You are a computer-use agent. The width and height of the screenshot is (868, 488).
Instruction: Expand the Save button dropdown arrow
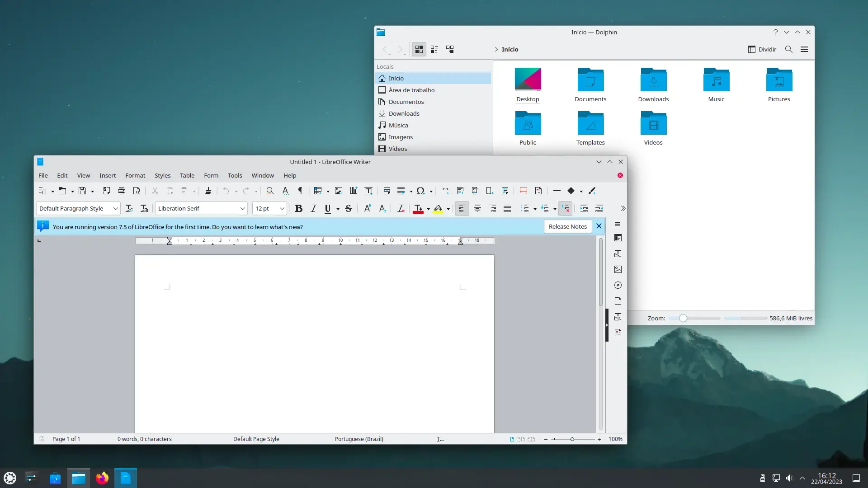[x=92, y=192]
